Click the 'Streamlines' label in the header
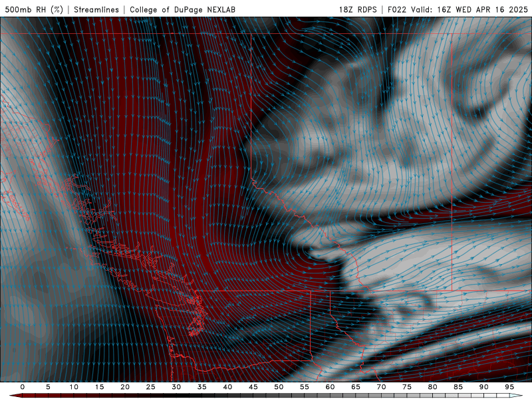 point(96,9)
